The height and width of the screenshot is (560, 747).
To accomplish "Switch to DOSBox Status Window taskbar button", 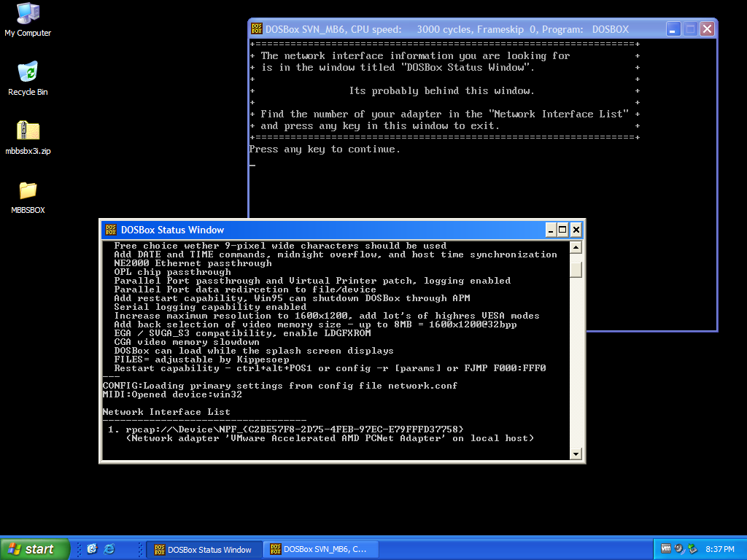I will point(203,549).
